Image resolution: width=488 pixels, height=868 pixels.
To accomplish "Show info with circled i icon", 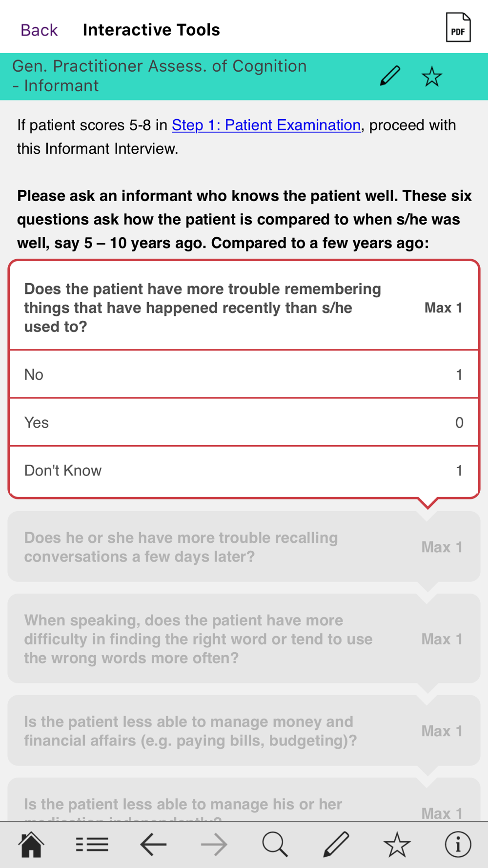I will tap(458, 845).
